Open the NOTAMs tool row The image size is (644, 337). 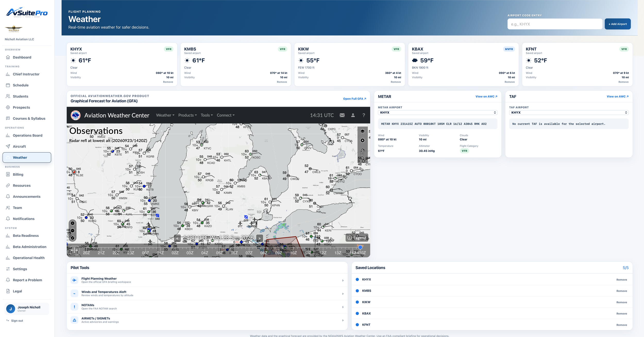point(207,307)
